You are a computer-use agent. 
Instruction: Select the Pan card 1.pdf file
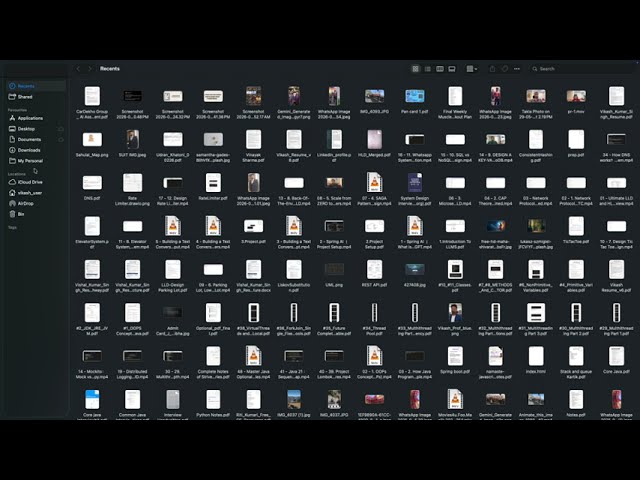tap(415, 100)
